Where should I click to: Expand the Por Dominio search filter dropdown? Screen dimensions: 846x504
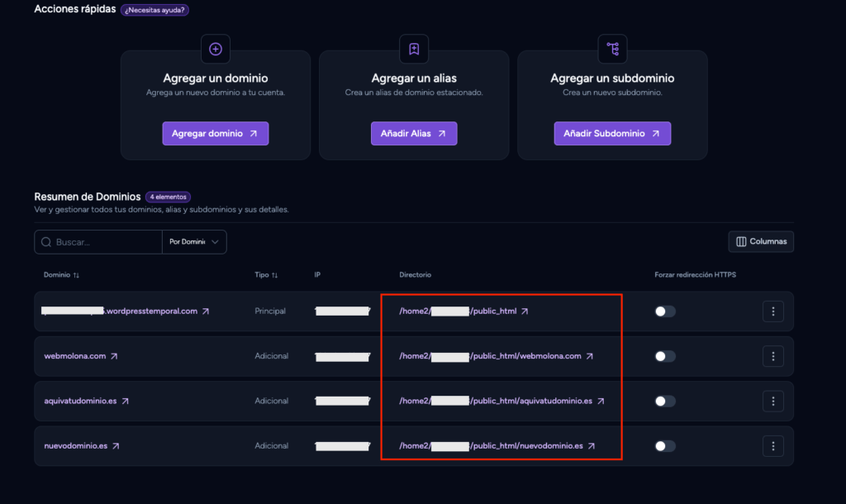coord(194,242)
